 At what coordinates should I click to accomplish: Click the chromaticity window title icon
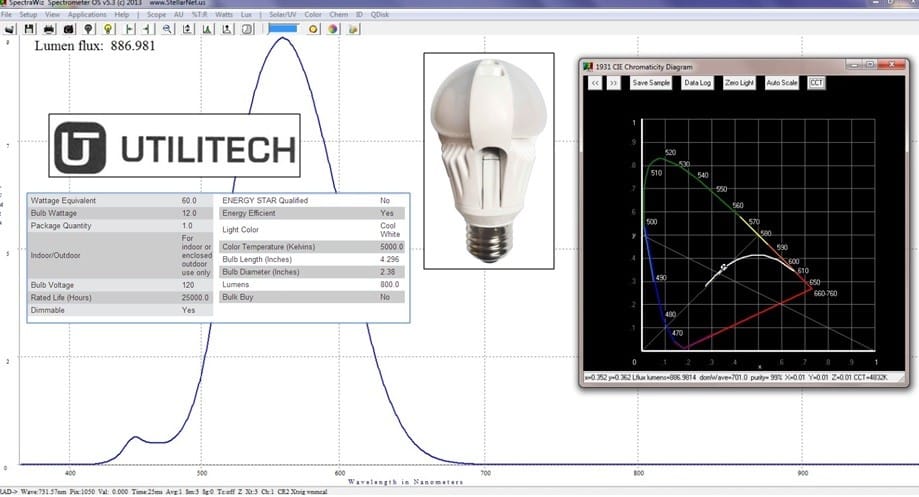[x=588, y=67]
